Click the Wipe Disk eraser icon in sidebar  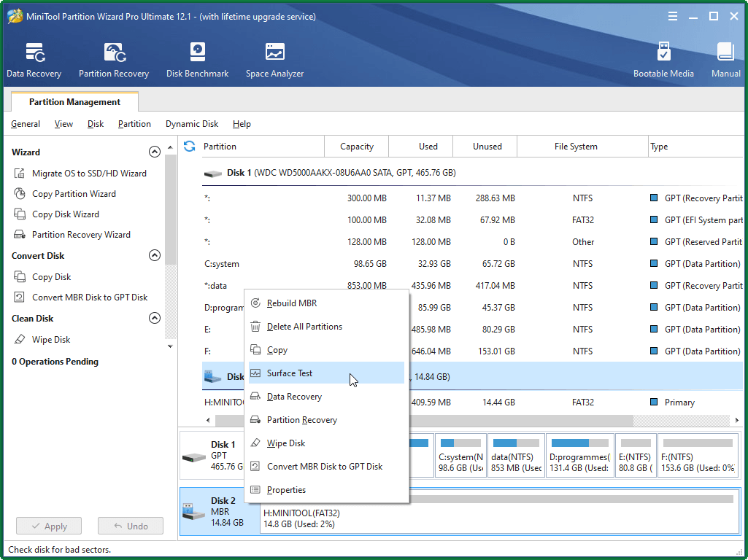click(x=20, y=339)
